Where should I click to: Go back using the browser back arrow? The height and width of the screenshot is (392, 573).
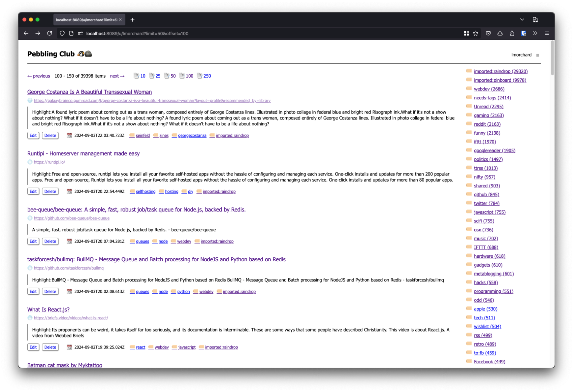26,33
